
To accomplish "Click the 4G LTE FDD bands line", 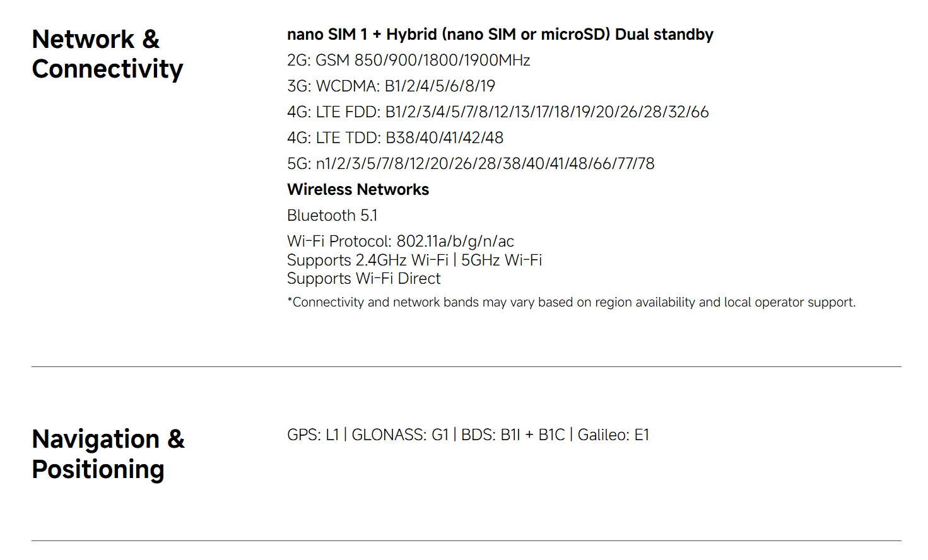I will (x=497, y=112).
